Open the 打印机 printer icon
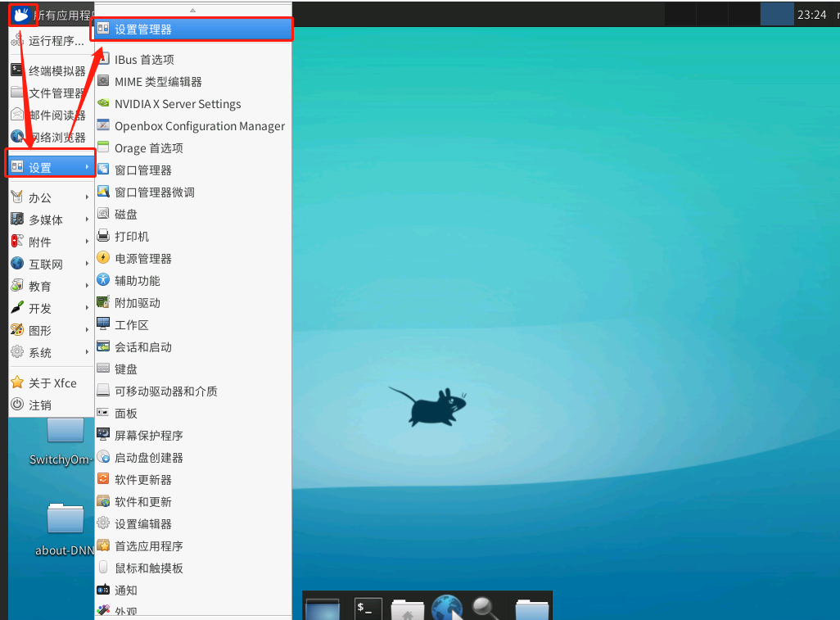The height and width of the screenshot is (620, 840). (x=103, y=236)
